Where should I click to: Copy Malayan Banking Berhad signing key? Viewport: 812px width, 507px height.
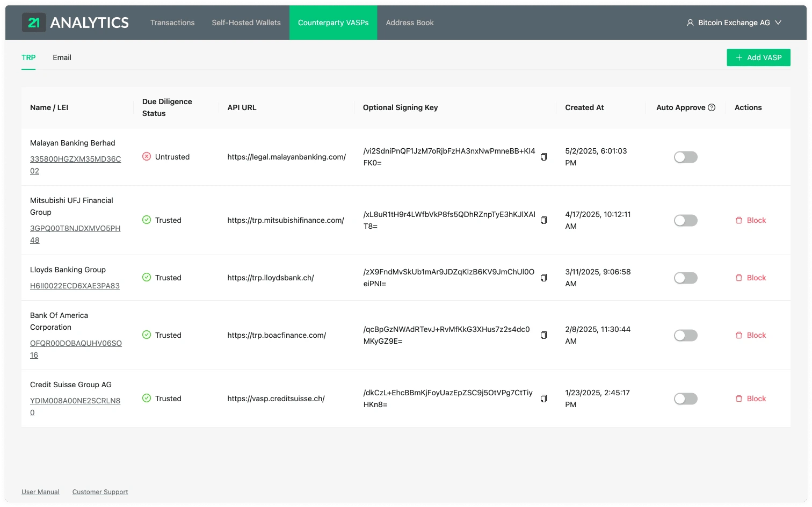tap(543, 157)
